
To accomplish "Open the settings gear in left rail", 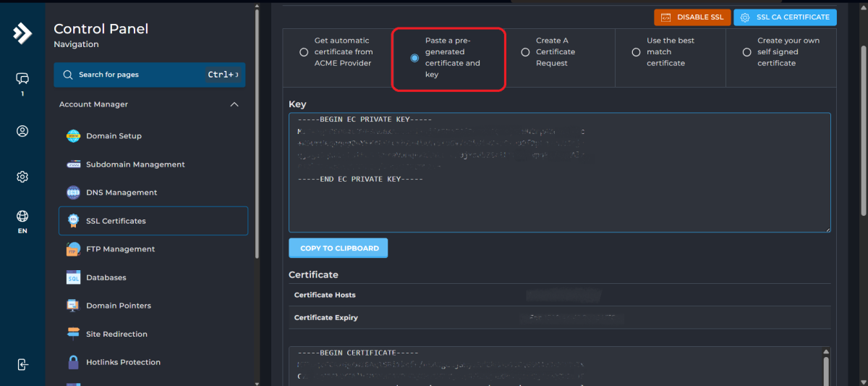I will click(22, 177).
